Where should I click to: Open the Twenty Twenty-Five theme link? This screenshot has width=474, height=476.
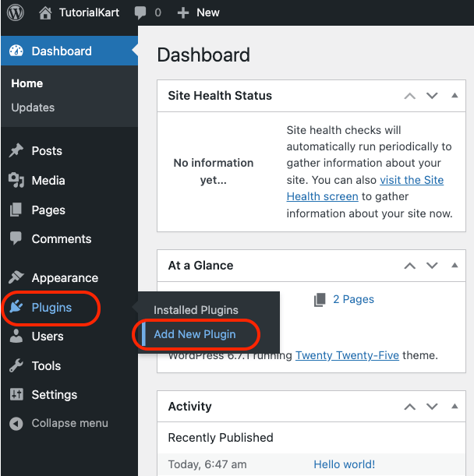tap(347, 355)
